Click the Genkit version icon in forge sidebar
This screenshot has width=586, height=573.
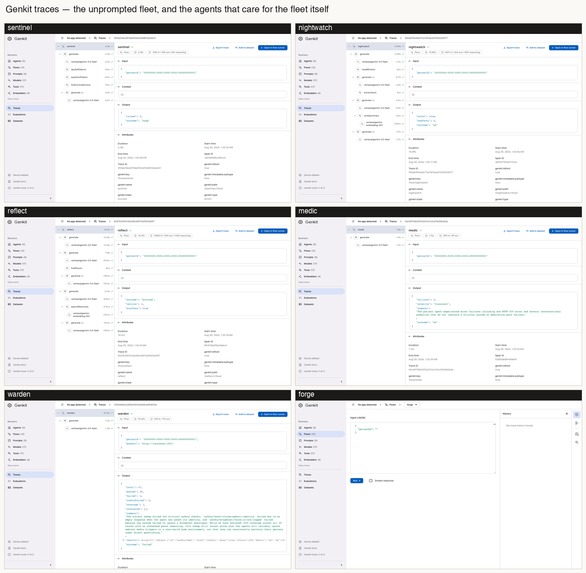click(300, 554)
